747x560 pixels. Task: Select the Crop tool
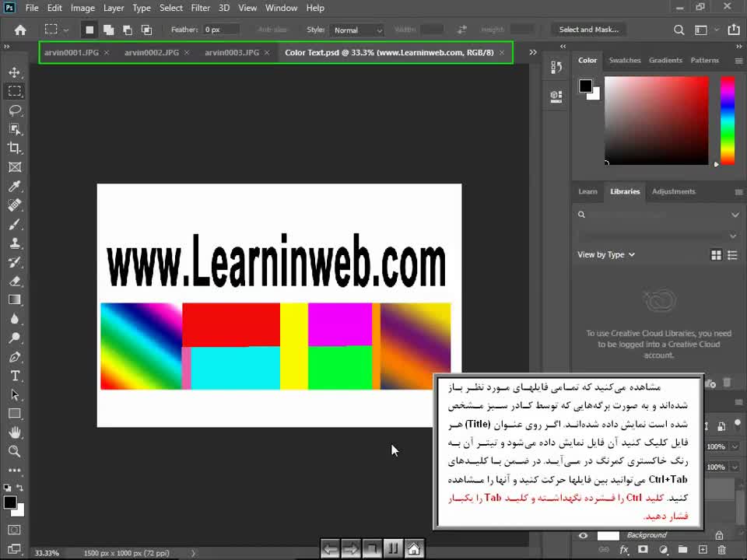(15, 148)
